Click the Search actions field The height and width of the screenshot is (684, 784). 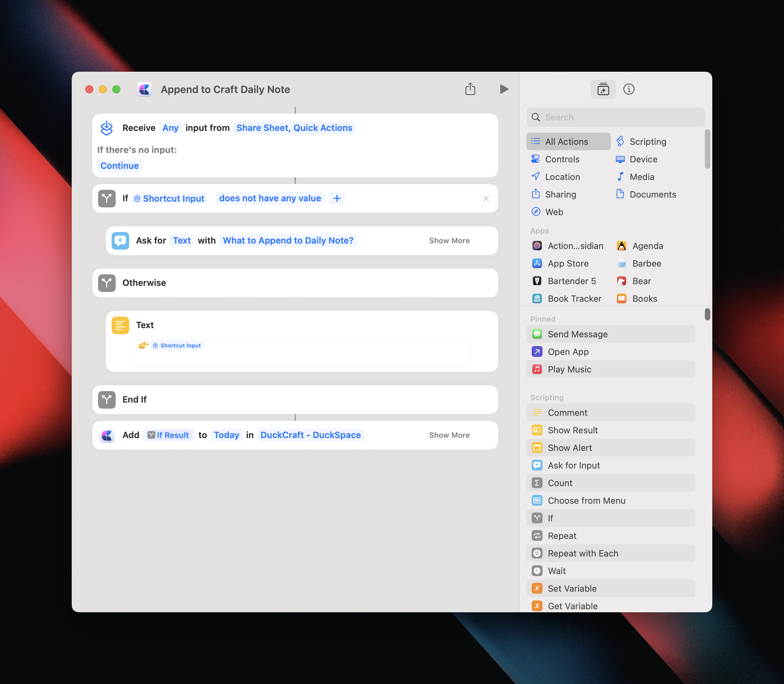point(616,117)
